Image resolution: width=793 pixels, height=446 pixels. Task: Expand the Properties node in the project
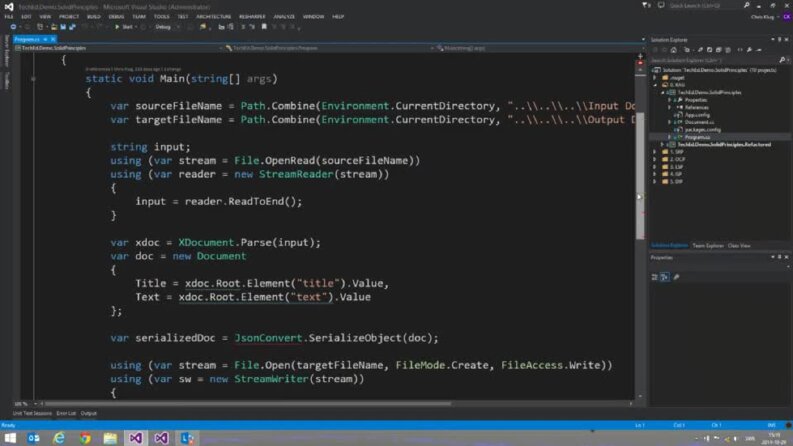670,100
